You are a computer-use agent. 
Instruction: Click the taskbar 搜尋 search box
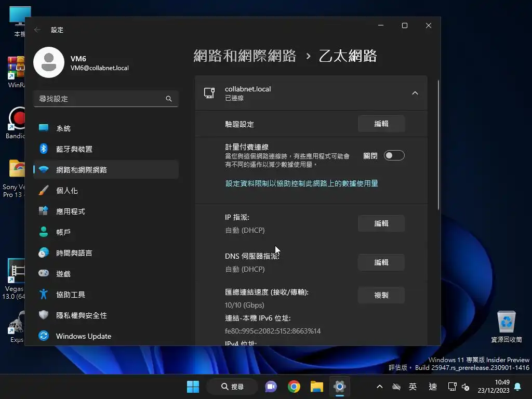(x=232, y=387)
